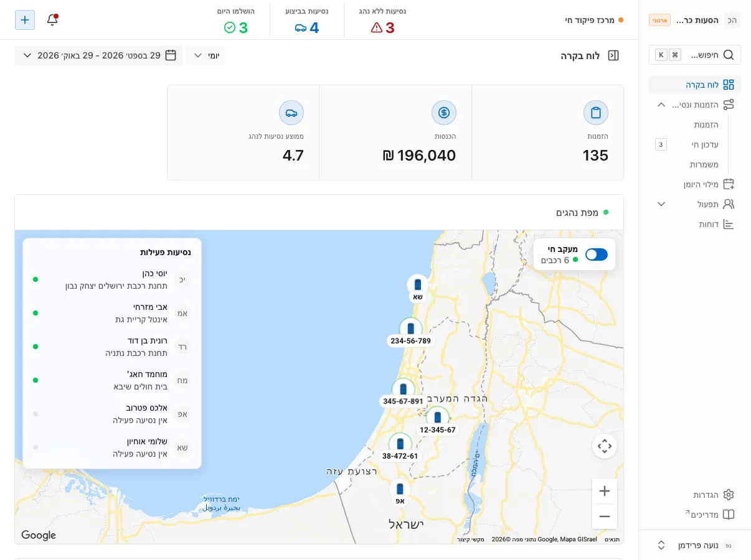
Task: Open משמרות sidebar item
Action: point(704,164)
